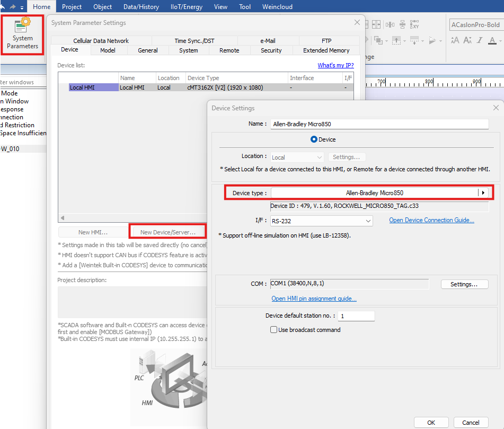Open HMI pin assignment guide link
The height and width of the screenshot is (429, 504).
point(314,299)
